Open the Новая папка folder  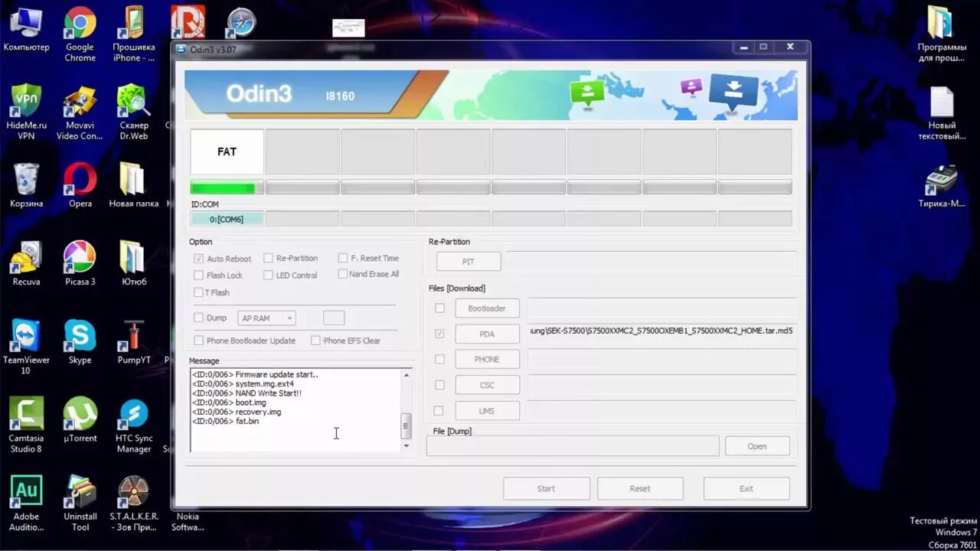click(x=133, y=186)
